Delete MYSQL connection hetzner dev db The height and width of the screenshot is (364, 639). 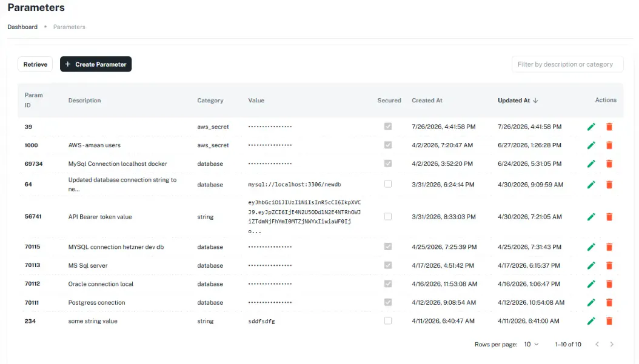click(x=609, y=247)
